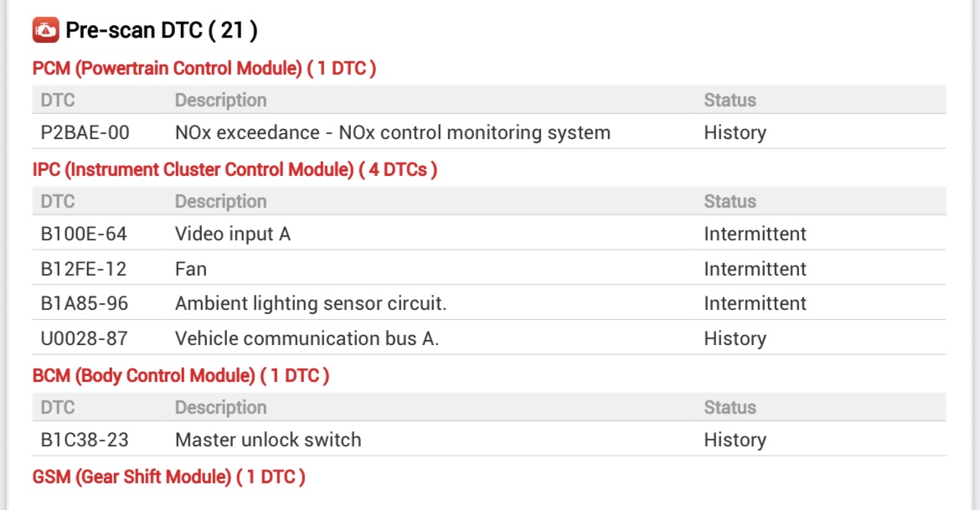This screenshot has height=510, width=980.
Task: Open DTC code B1A85-96
Action: click(84, 303)
